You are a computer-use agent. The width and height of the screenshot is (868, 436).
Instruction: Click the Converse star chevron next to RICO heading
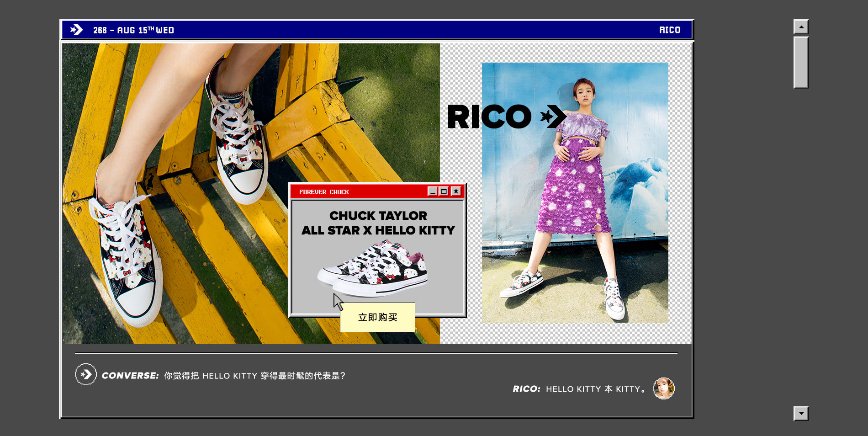(x=554, y=117)
